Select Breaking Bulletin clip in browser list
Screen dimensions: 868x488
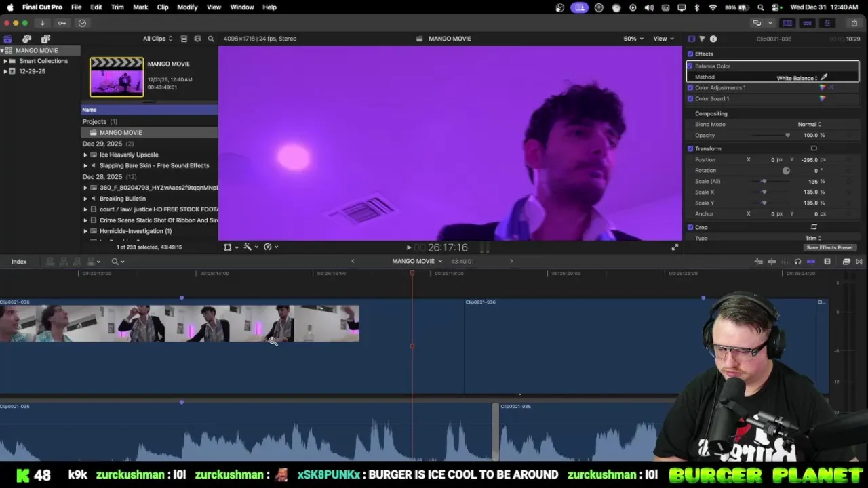(123, 199)
